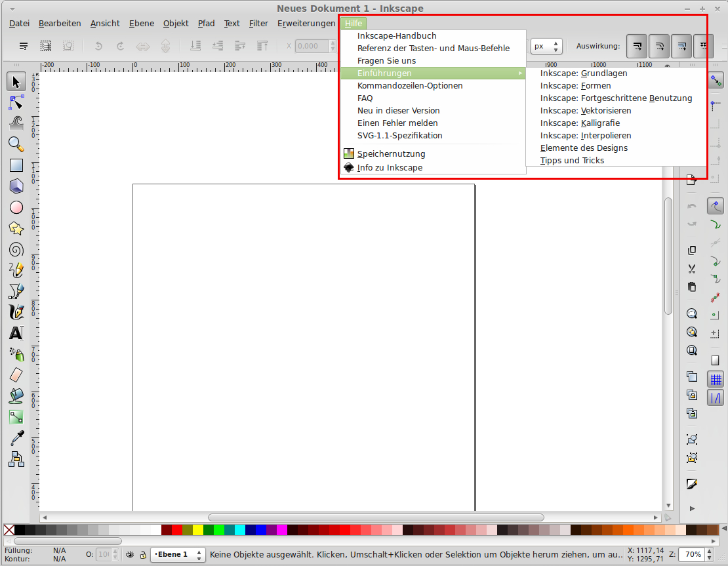Image resolution: width=728 pixels, height=566 pixels.
Task: Toggle second Auswirkung rounded corners button
Action: coord(659,46)
